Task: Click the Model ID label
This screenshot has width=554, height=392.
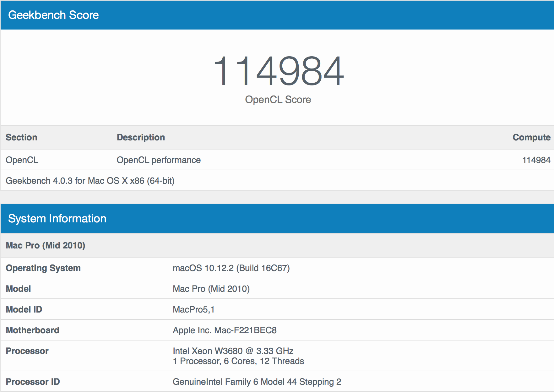Action: pos(24,309)
